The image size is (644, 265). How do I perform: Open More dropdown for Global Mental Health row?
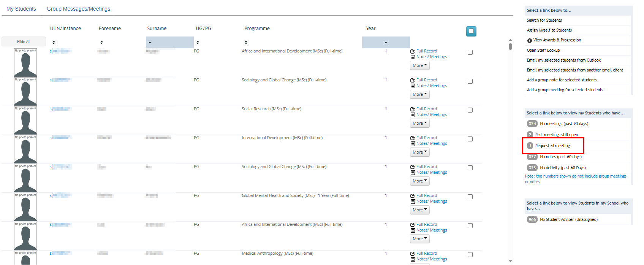coord(420,210)
